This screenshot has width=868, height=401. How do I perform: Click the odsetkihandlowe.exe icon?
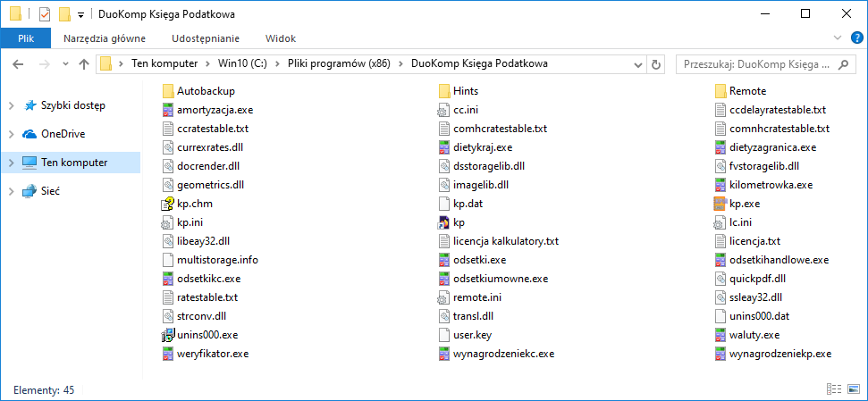click(x=721, y=260)
